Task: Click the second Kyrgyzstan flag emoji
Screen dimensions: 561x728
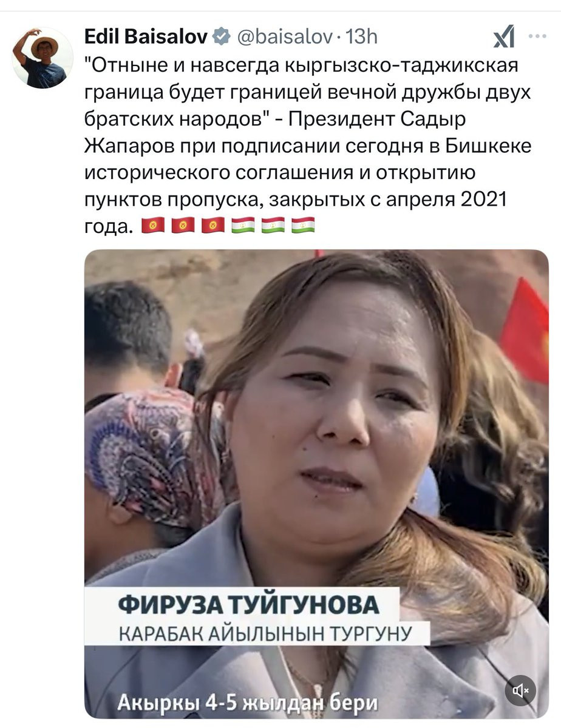Action: [x=183, y=226]
